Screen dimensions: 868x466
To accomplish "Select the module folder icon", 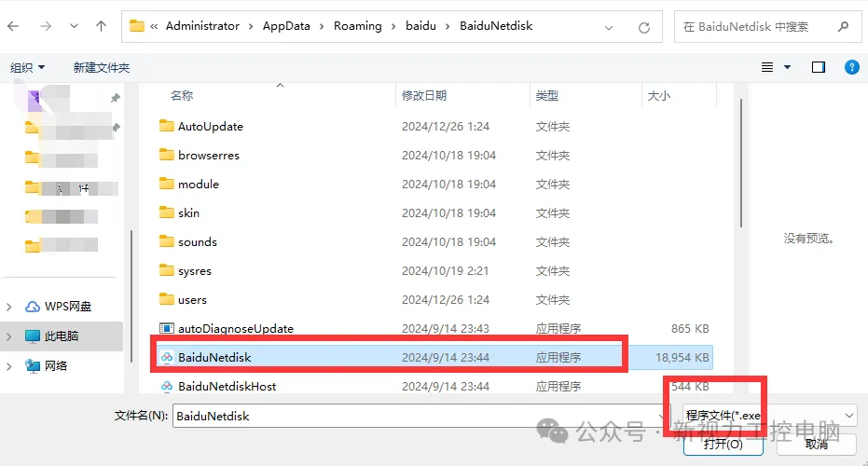I will (167, 184).
